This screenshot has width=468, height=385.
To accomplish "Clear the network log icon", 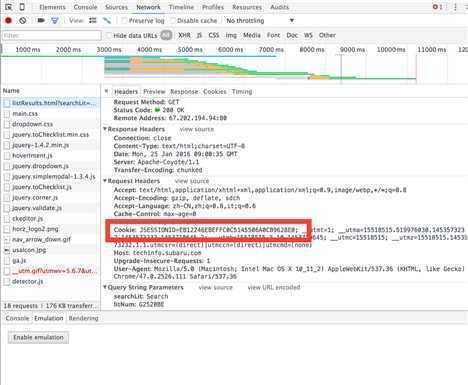I will pyautogui.click(x=23, y=21).
